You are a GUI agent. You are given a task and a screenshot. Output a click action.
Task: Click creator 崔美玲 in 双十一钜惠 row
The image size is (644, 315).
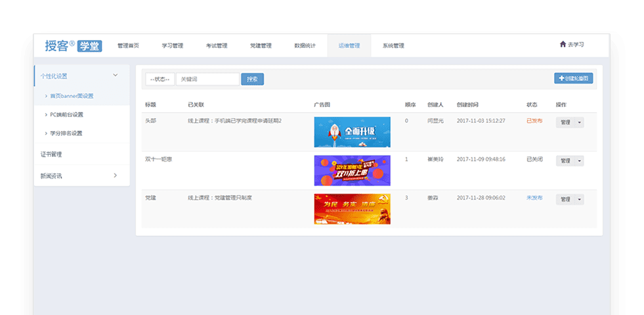(435, 159)
